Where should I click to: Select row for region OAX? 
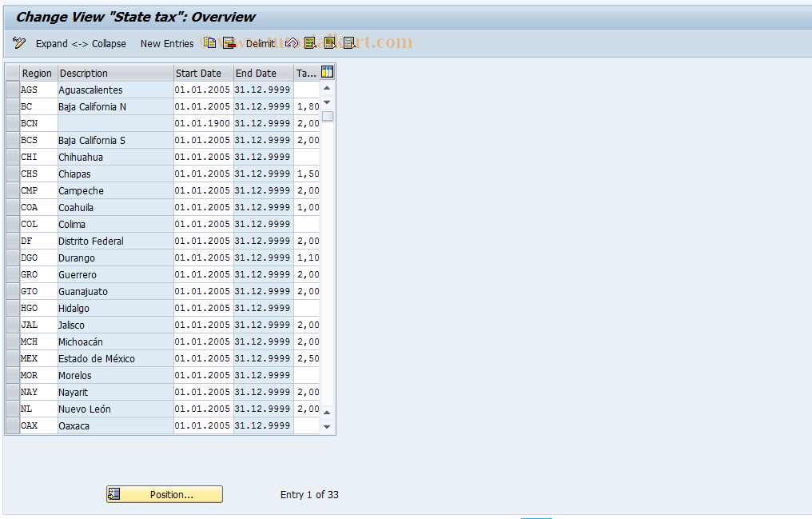(13, 425)
